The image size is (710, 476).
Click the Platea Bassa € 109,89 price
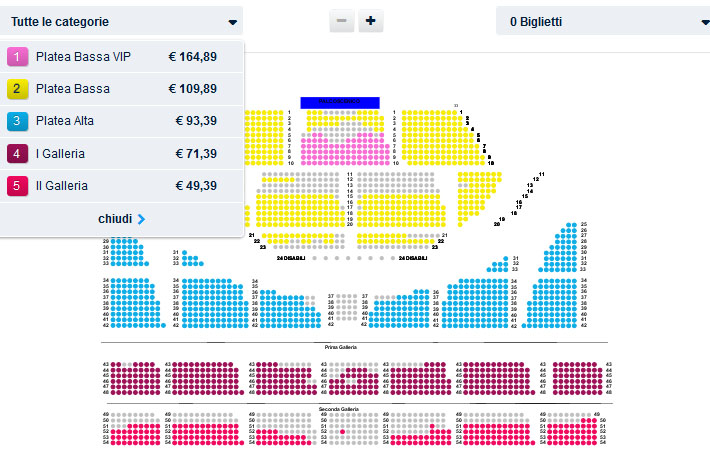(192, 89)
